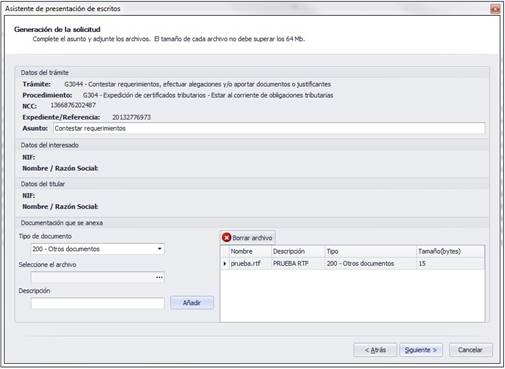Click the Añadir button
The width and height of the screenshot is (505, 369).
(x=192, y=303)
